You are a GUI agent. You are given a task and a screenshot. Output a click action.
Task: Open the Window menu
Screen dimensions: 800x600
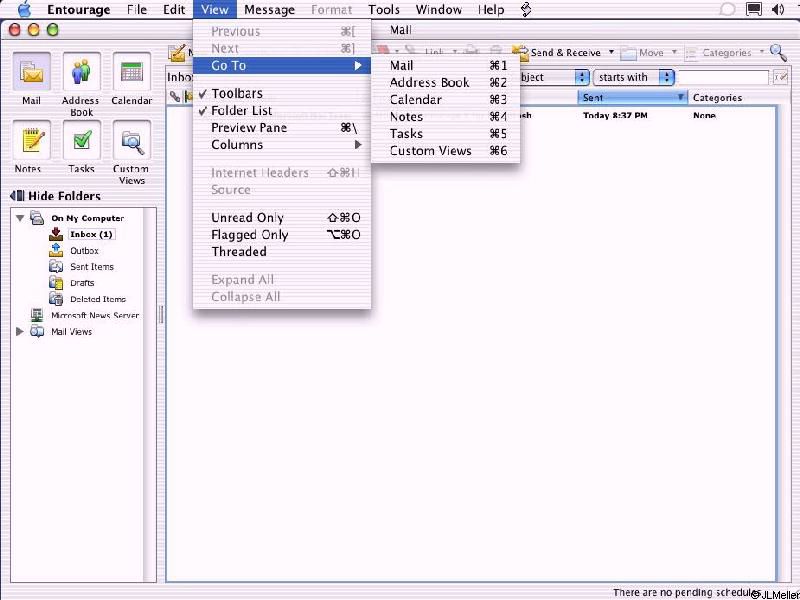(438, 9)
